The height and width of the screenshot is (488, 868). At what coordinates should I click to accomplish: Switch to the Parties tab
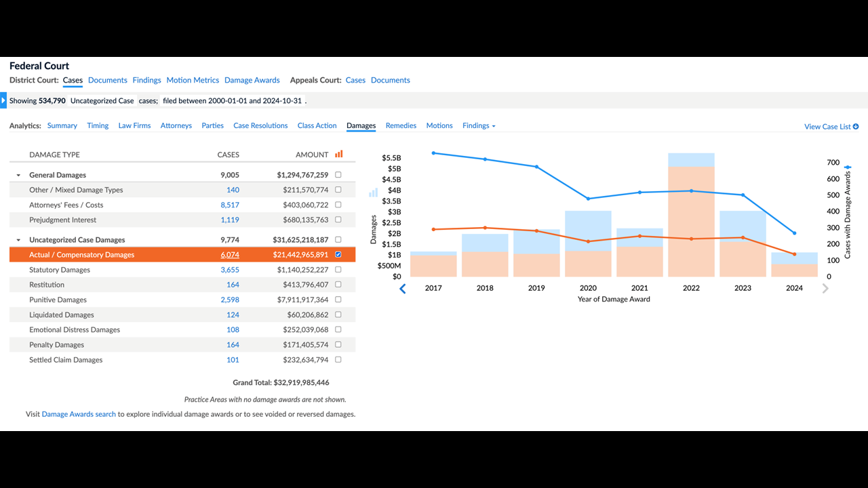coord(213,125)
